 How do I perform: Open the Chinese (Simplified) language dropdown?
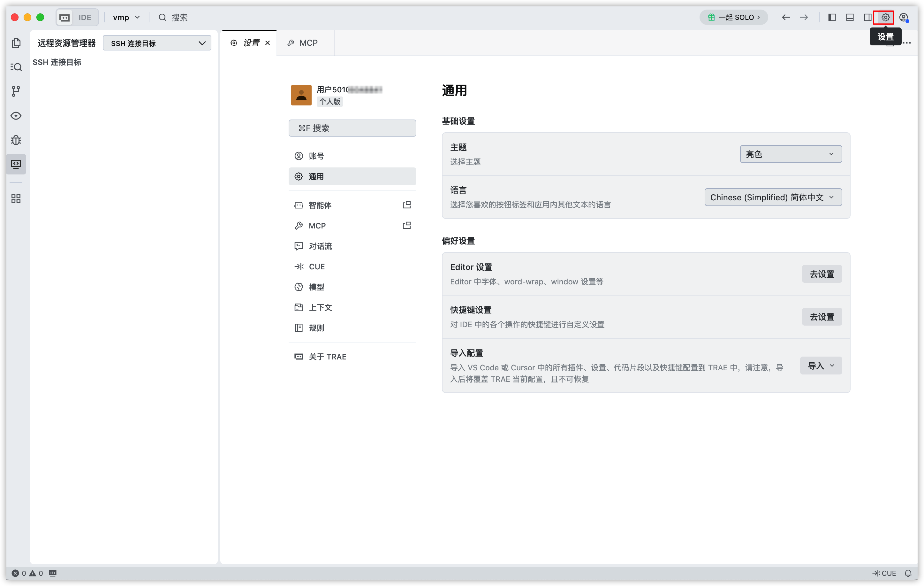(773, 197)
